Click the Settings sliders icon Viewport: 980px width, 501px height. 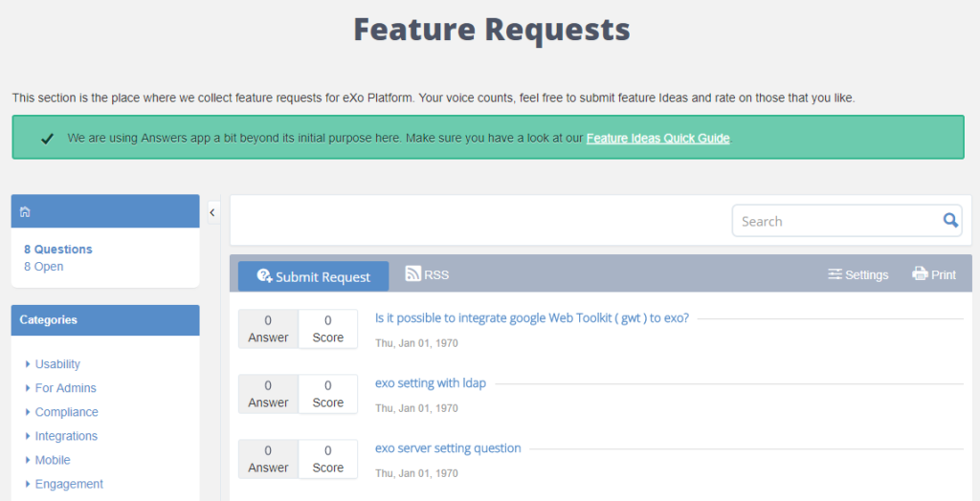[835, 274]
